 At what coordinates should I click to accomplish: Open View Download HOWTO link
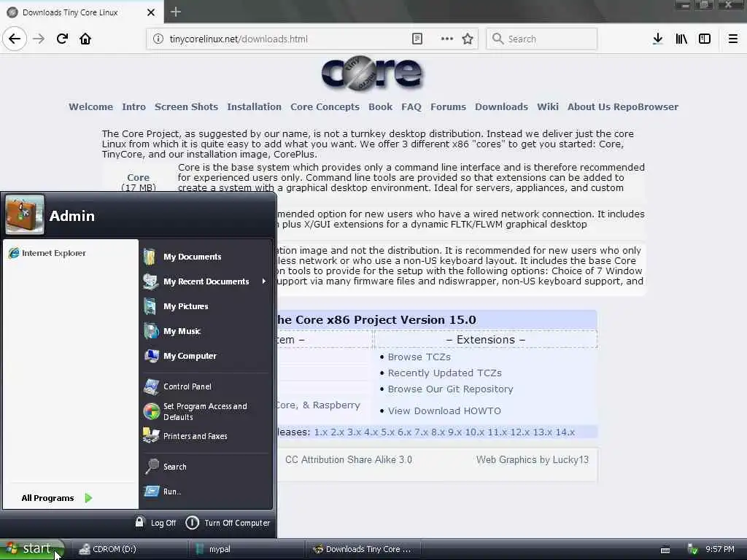point(444,411)
